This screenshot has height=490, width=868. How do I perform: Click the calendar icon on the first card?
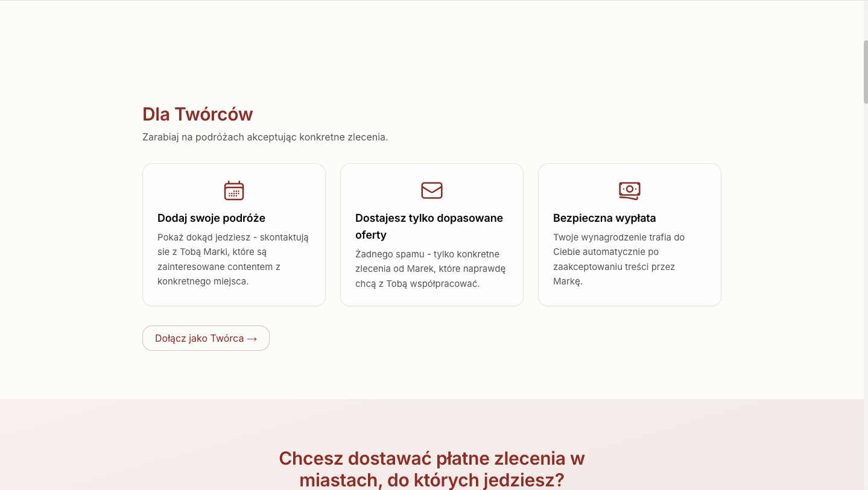234,190
